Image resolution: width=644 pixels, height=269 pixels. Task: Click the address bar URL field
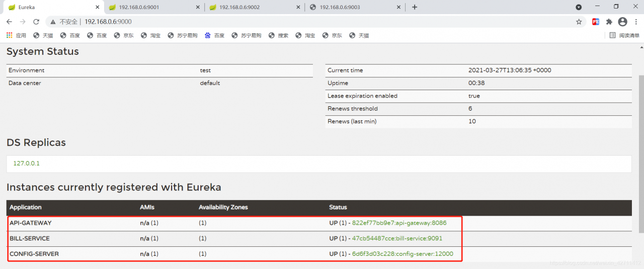(x=302, y=22)
